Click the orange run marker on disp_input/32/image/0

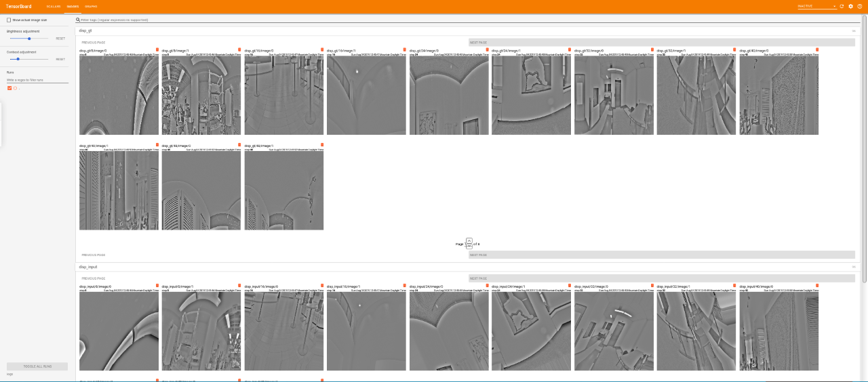click(652, 286)
